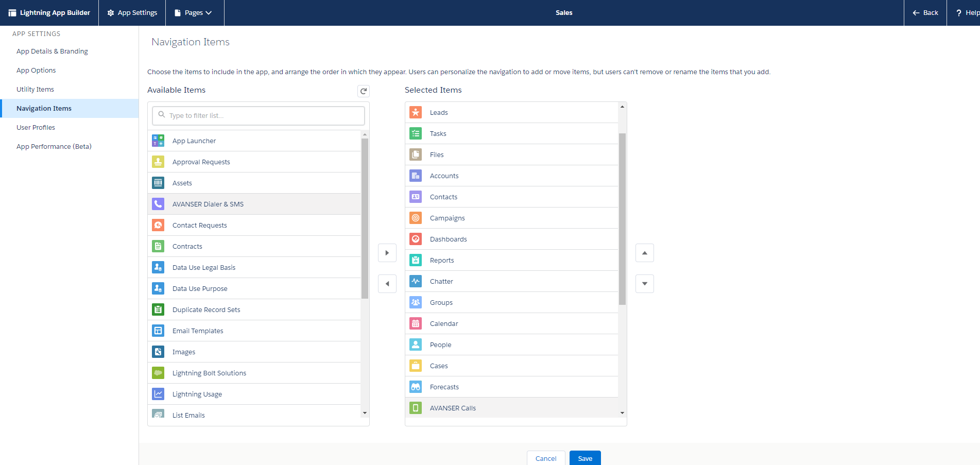980x465 pixels.
Task: Select the 'Duplicate Record Sets' row label
Action: (206, 309)
